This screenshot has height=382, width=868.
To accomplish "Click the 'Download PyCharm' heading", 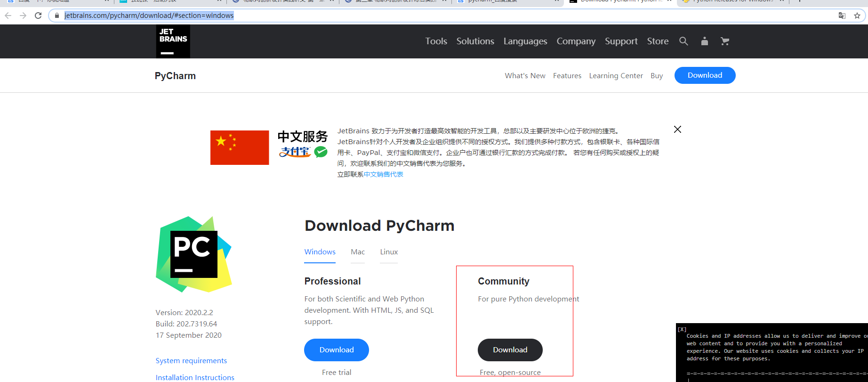I will (379, 226).
